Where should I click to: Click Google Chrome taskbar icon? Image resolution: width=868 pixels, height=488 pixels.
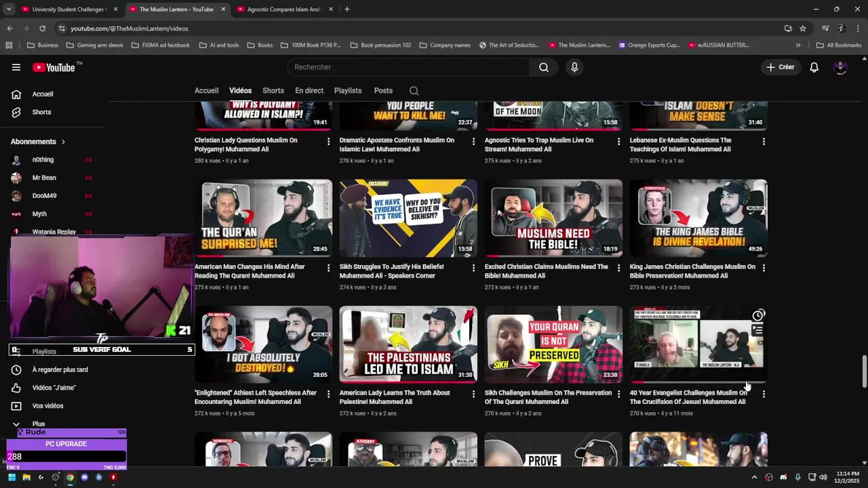coord(70,477)
